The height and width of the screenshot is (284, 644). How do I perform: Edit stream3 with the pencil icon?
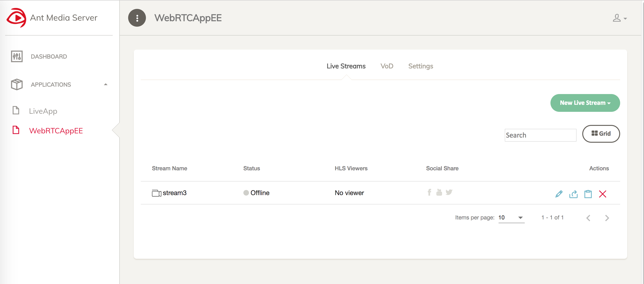[559, 194]
